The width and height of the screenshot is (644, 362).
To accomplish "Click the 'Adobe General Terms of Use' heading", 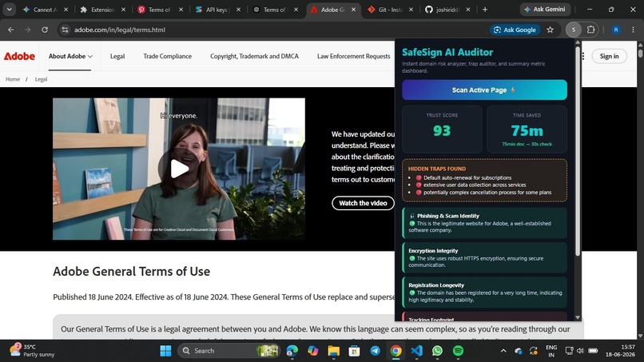I will (x=131, y=271).
